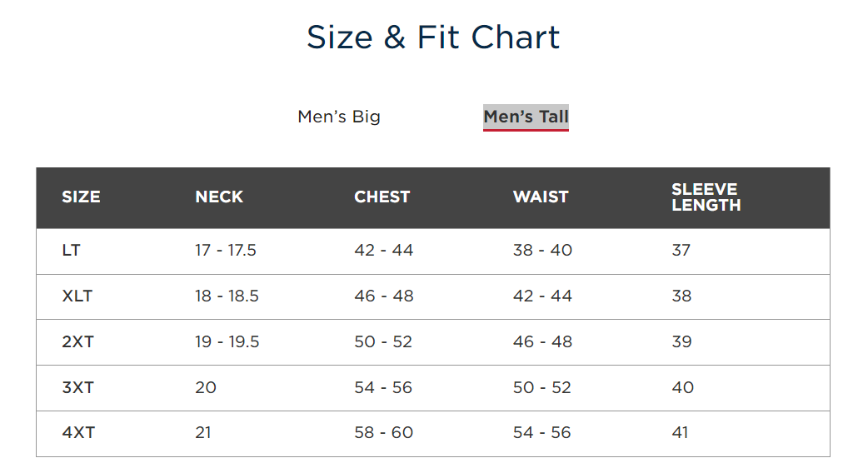Select the 3XT size row label
This screenshot has width=868, height=468.
click(77, 387)
